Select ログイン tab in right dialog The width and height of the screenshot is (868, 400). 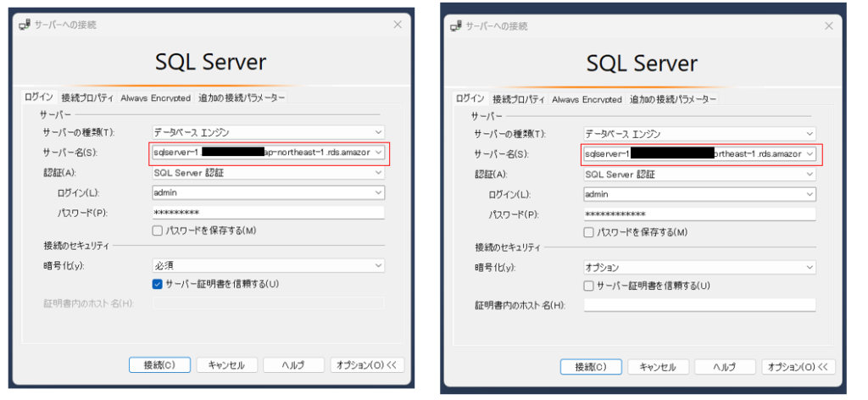tap(470, 98)
